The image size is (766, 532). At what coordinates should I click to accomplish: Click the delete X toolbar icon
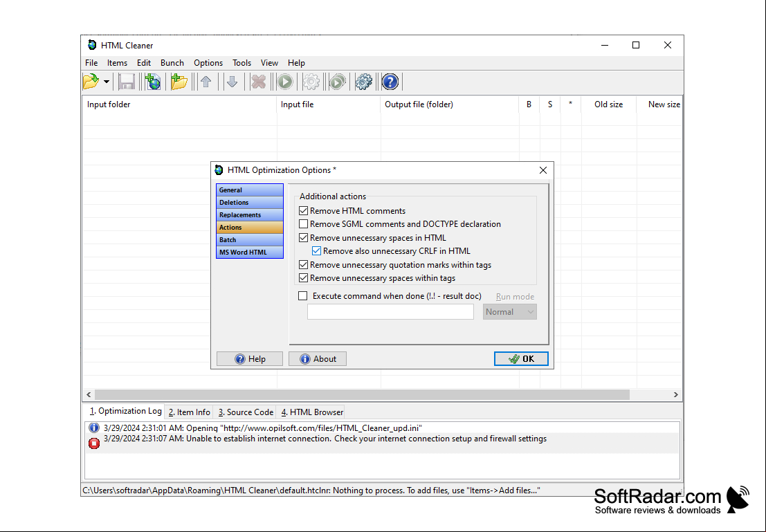pyautogui.click(x=258, y=82)
